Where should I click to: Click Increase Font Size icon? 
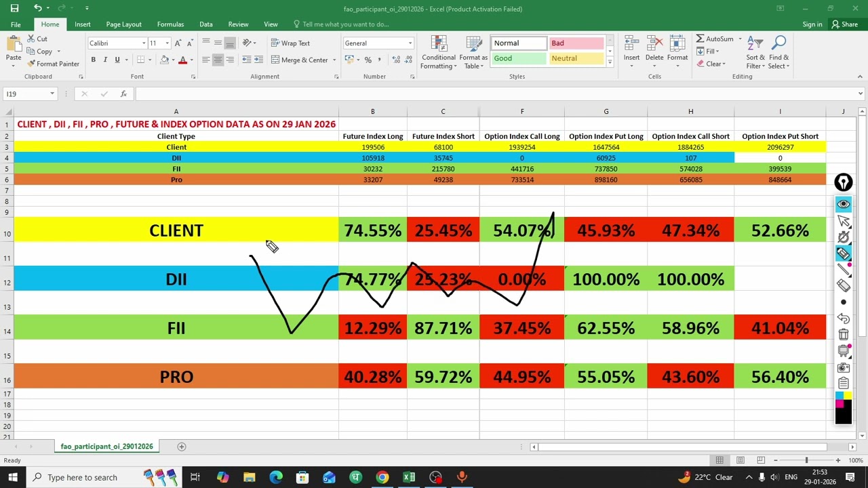(178, 43)
